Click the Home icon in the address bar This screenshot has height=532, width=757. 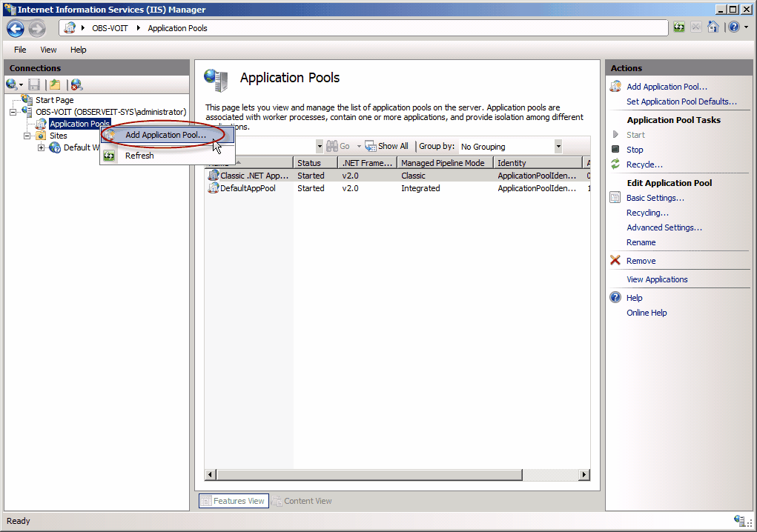(x=713, y=27)
